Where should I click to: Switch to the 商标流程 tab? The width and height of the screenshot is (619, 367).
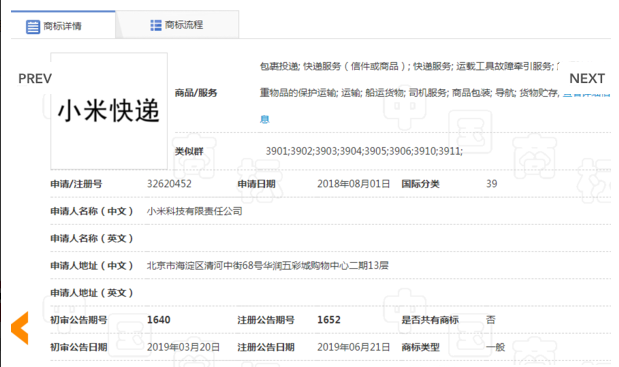click(177, 25)
